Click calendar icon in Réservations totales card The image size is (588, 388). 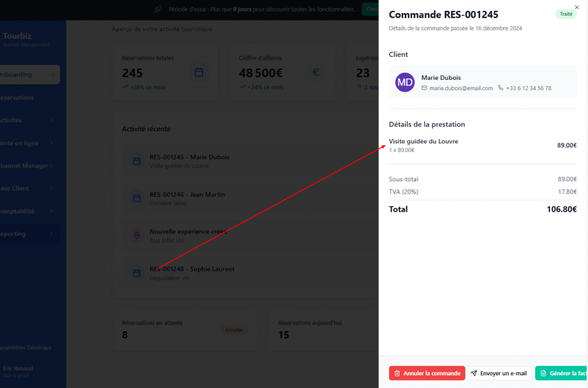point(199,72)
